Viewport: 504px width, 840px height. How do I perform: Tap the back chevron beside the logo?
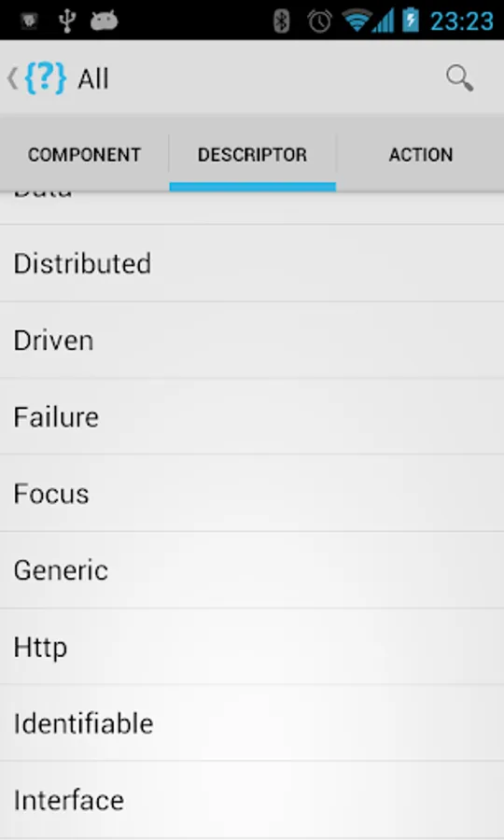tap(12, 78)
